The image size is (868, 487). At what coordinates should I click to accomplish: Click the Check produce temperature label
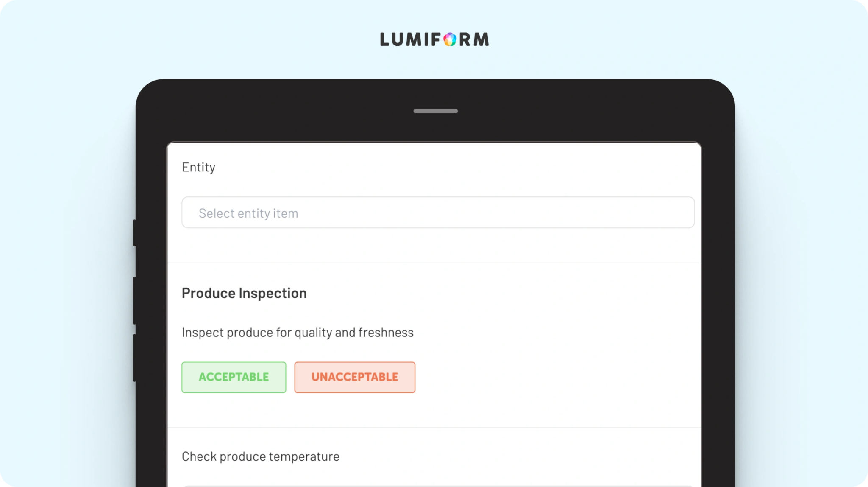point(260,456)
